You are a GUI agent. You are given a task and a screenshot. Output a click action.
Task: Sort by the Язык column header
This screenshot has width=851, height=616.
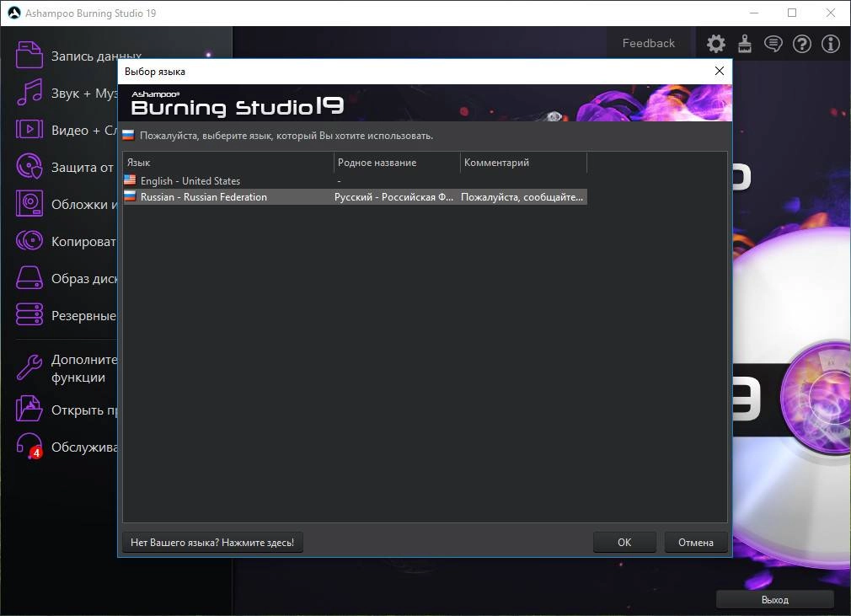(x=228, y=163)
